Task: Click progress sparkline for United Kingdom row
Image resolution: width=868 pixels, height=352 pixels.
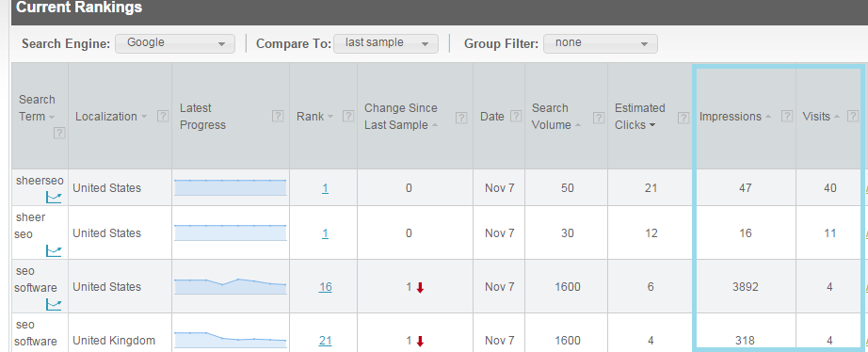Action: [x=231, y=340]
